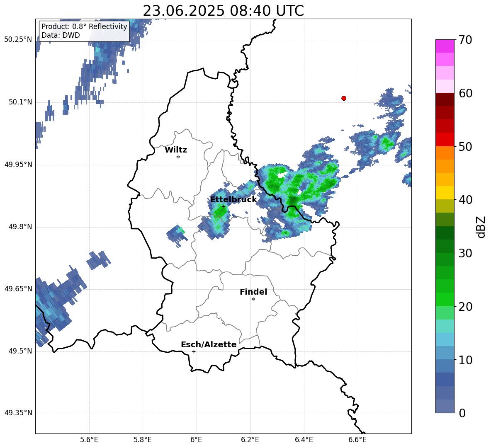
Task: Click the colorbar tick label 30
Action: click(465, 253)
